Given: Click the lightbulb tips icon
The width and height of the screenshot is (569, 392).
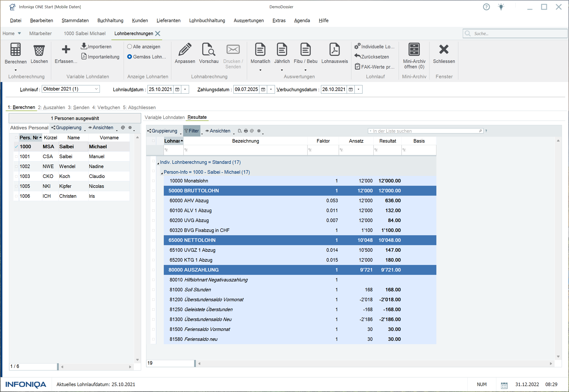Looking at the screenshot, I should tap(501, 7).
